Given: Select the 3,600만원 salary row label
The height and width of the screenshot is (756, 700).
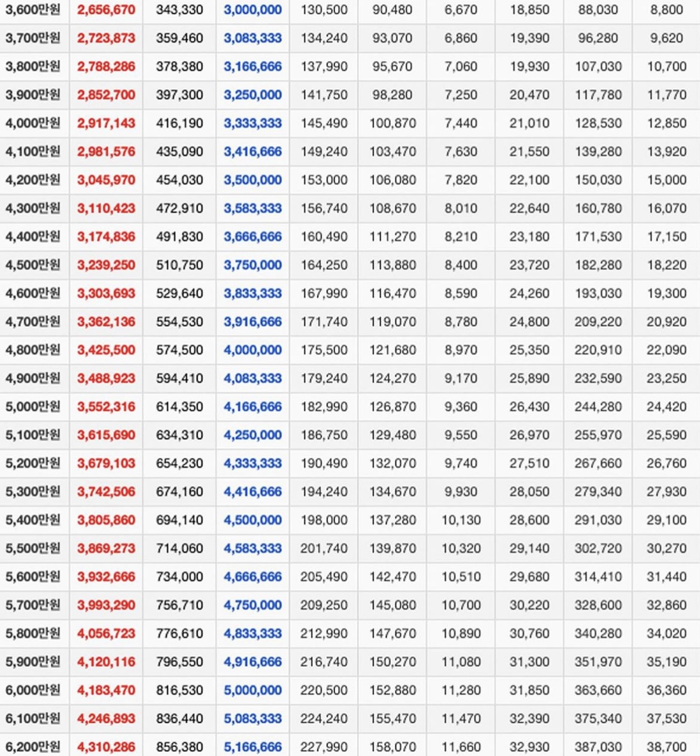Looking at the screenshot, I should pos(33,10).
